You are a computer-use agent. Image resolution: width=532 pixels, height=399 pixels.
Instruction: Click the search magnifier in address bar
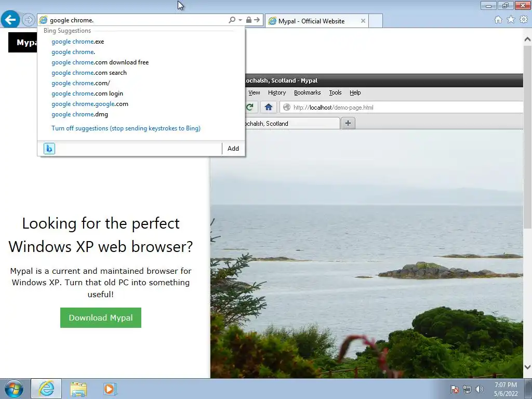[x=232, y=20]
